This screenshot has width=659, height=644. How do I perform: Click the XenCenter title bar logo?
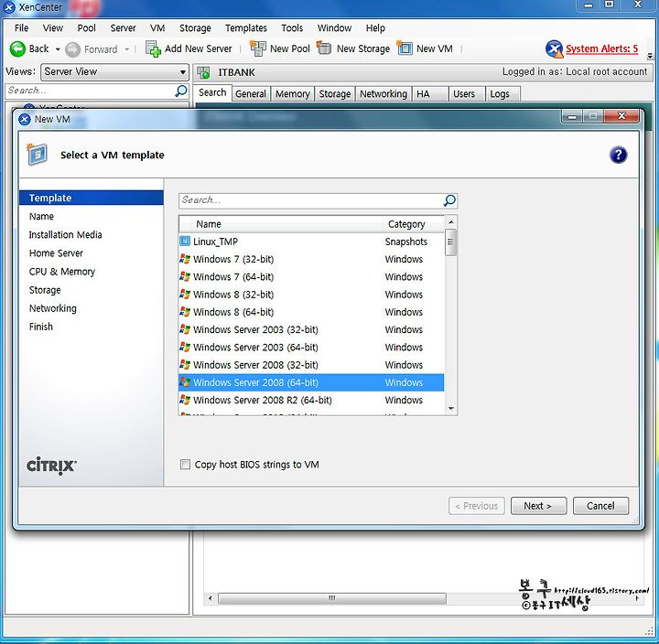coord(8,7)
